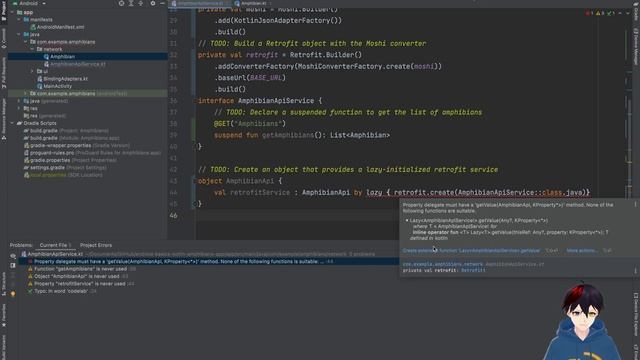Select the Current File problems tab
The width and height of the screenshot is (640, 360).
(x=55, y=245)
